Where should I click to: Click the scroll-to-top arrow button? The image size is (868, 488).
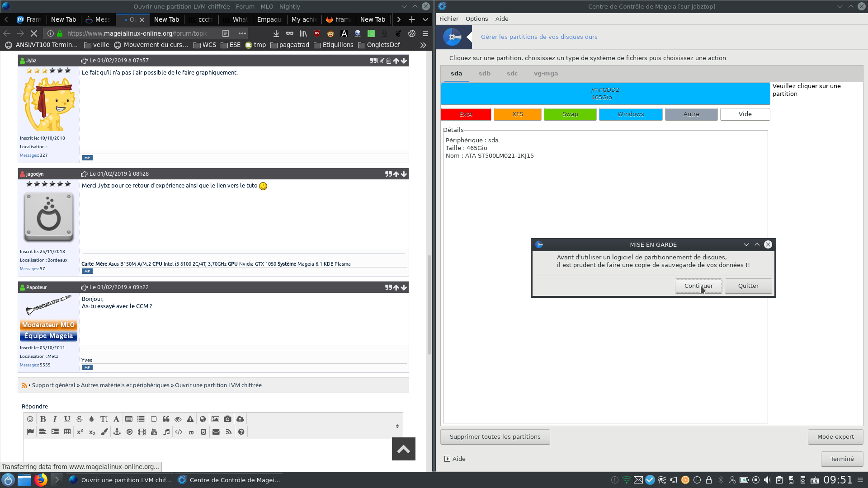(x=403, y=449)
